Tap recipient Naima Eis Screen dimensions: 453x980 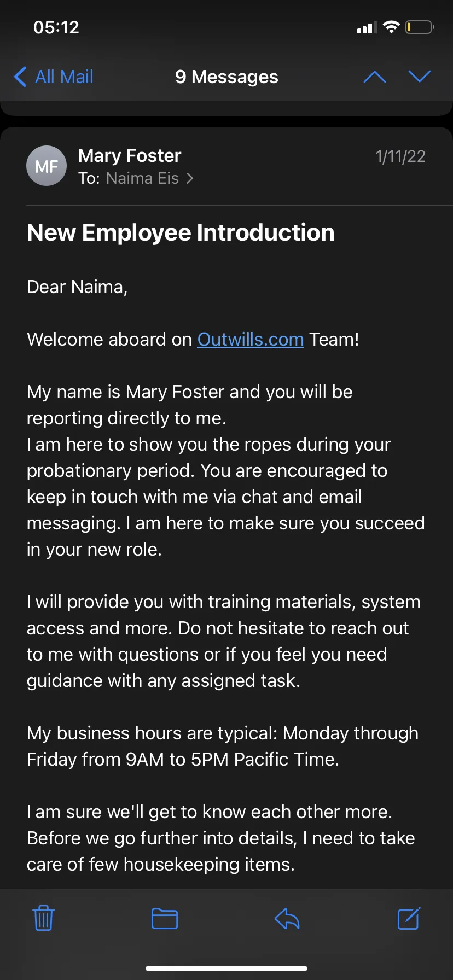[142, 178]
